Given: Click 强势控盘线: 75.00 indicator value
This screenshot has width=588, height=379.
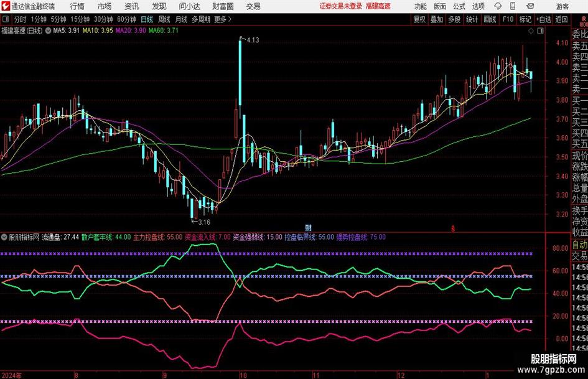Looking at the screenshot, I should 361,237.
